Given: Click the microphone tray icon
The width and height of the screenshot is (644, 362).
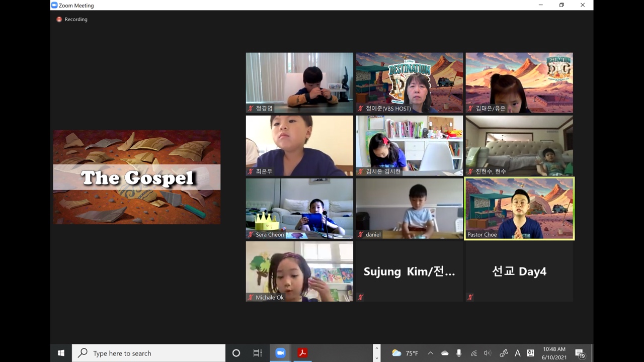Looking at the screenshot, I should [x=459, y=353].
